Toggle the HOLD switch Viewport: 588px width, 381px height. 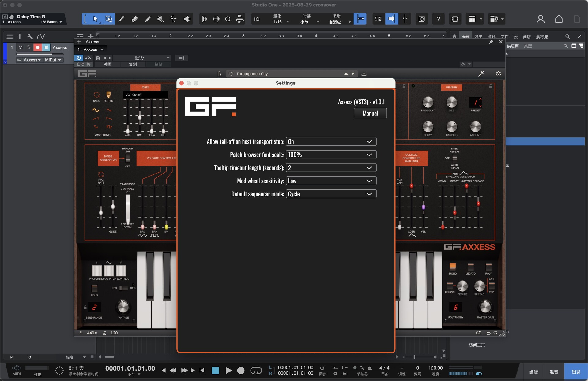pos(94,288)
